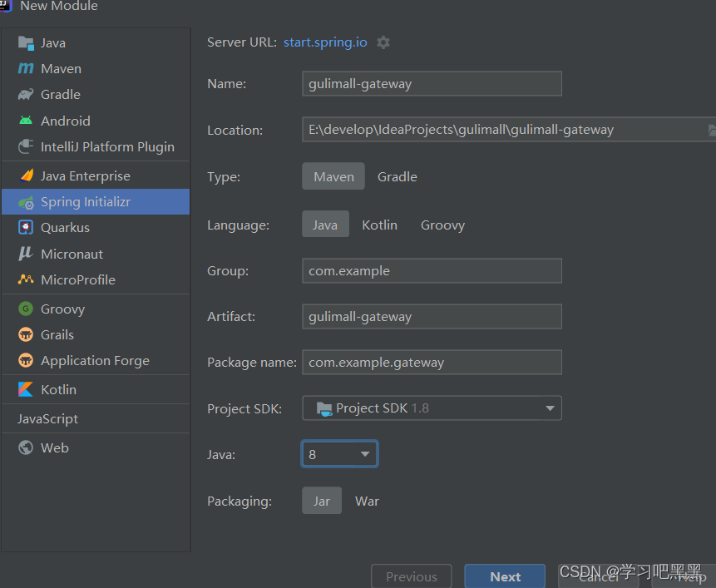Select Application Forge entry
716x588 pixels.
(x=96, y=361)
